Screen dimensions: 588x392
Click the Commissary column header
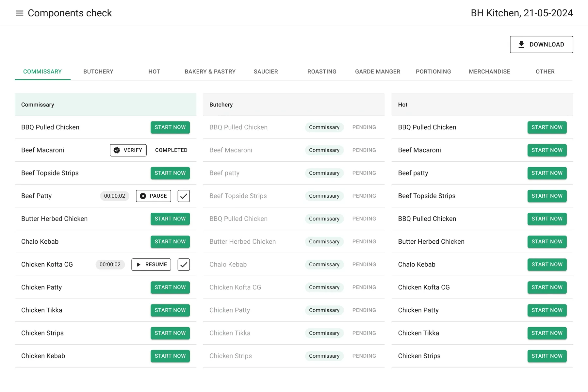[x=106, y=105]
